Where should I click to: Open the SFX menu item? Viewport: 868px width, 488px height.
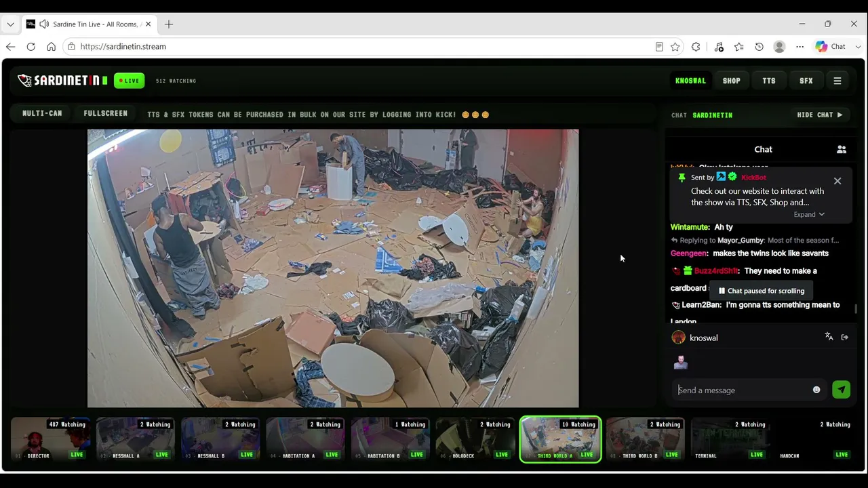click(806, 81)
